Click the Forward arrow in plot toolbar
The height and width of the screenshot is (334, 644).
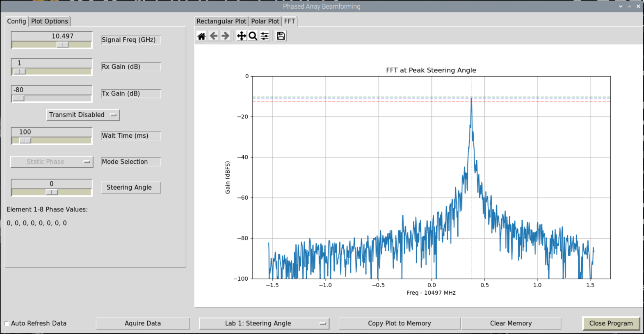pos(225,36)
